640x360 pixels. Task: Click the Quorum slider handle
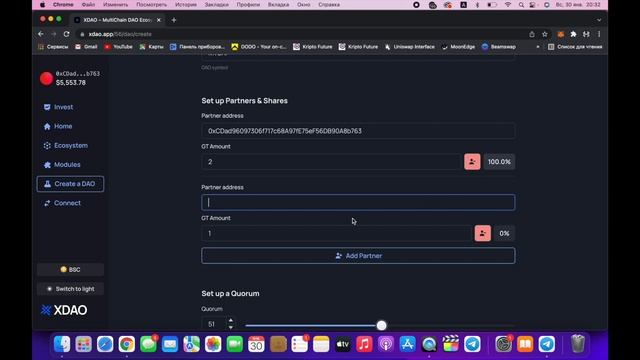(381, 325)
